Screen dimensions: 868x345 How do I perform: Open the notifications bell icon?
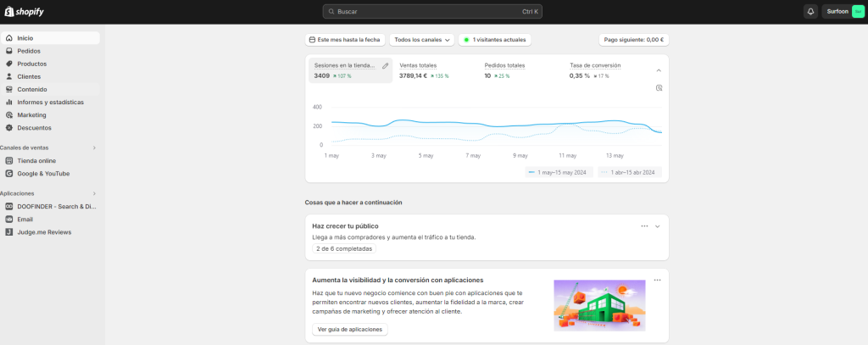click(x=810, y=11)
